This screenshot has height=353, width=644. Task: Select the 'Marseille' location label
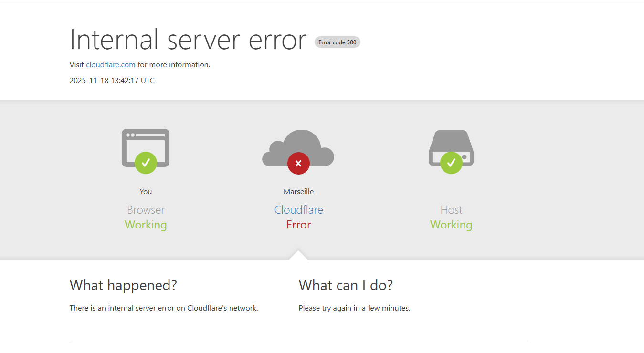coord(298,191)
